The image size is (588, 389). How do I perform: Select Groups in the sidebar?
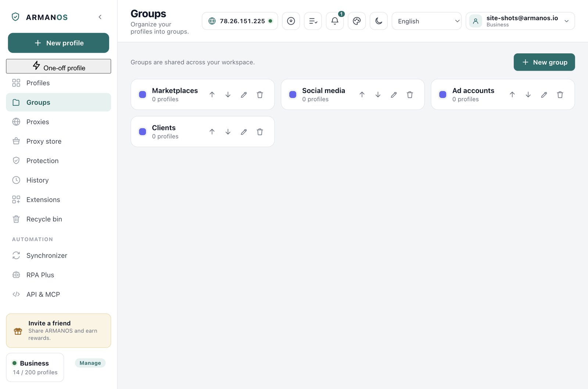pyautogui.click(x=58, y=102)
